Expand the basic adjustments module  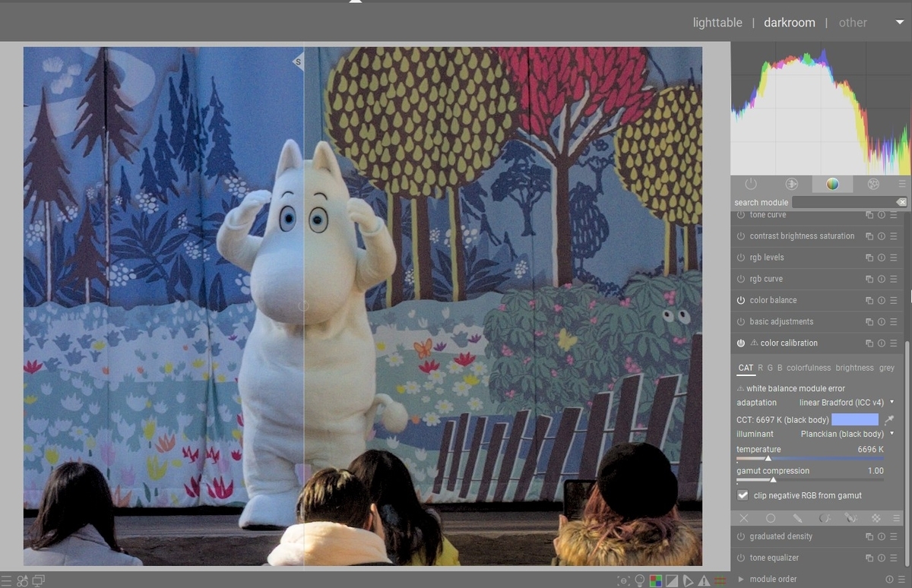tap(781, 321)
